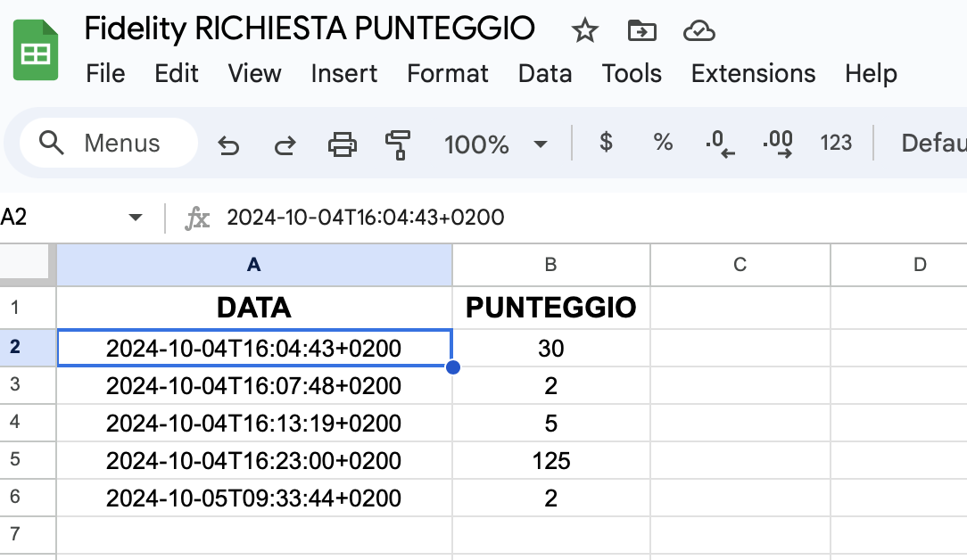Print the spreadsheet via printer icon

pyautogui.click(x=343, y=144)
